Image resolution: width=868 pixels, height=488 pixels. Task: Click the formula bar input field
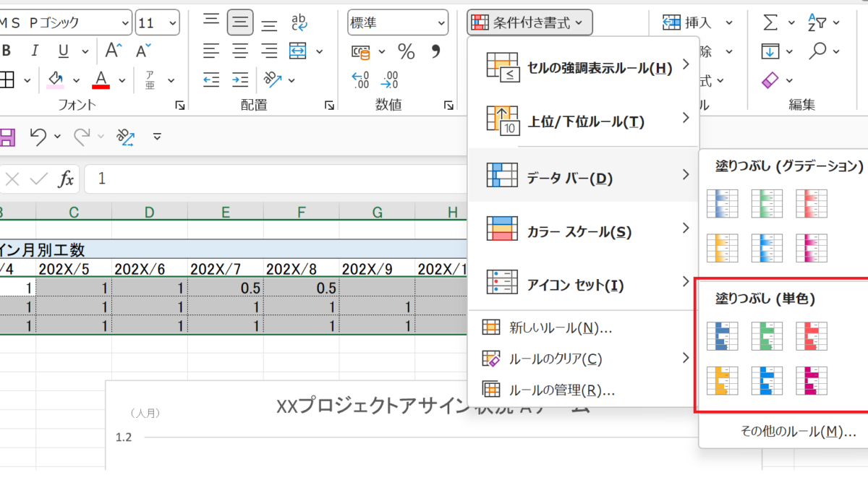pos(275,179)
